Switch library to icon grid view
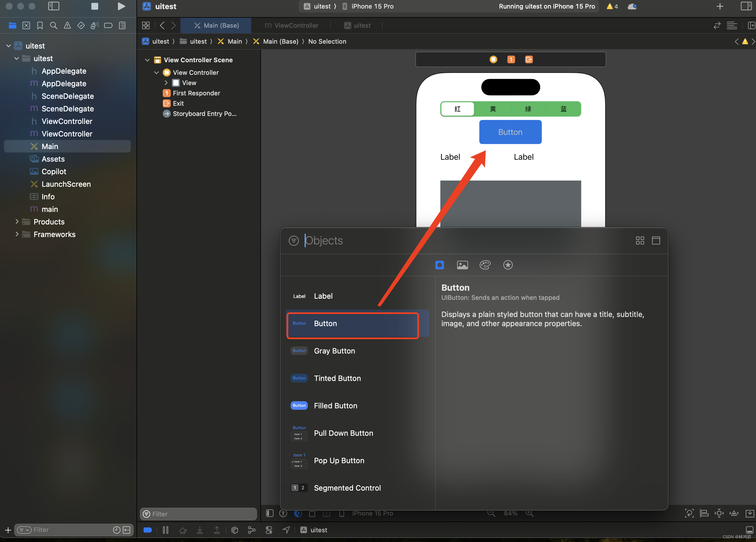This screenshot has height=542, width=756. (x=640, y=240)
